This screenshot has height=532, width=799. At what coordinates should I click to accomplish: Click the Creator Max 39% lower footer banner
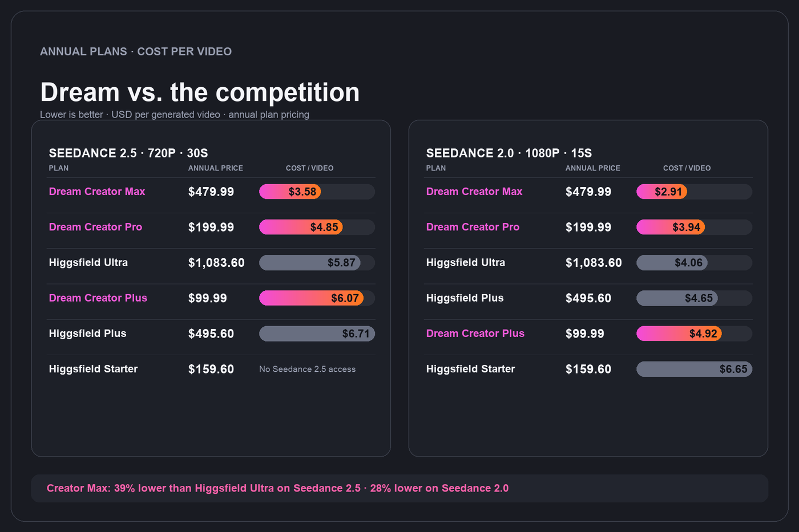tap(399, 489)
